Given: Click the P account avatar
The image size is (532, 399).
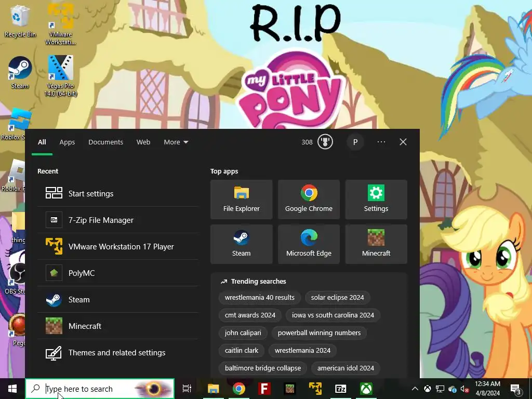Looking at the screenshot, I should (355, 142).
